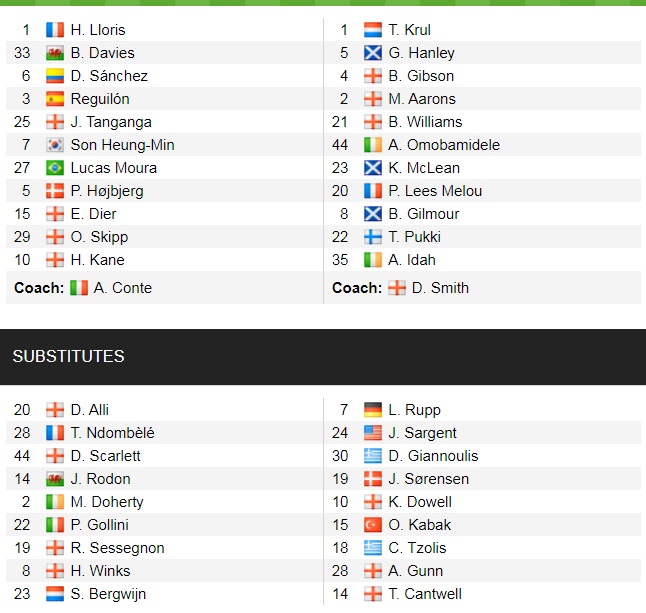The width and height of the screenshot is (646, 613).
Task: Click the USA flag beside J. Sargent
Action: point(372,433)
